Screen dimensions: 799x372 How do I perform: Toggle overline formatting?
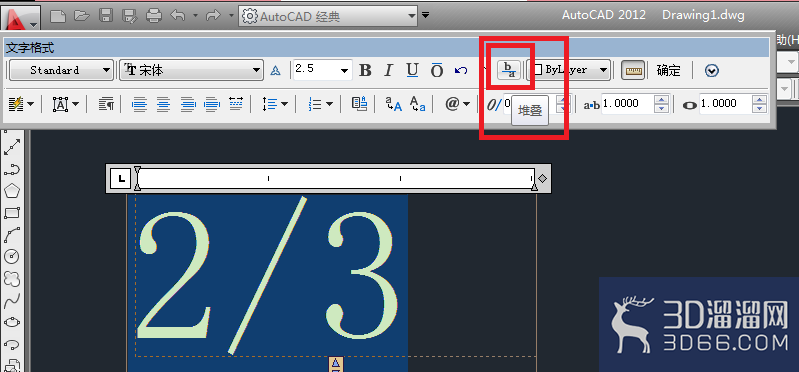[437, 70]
